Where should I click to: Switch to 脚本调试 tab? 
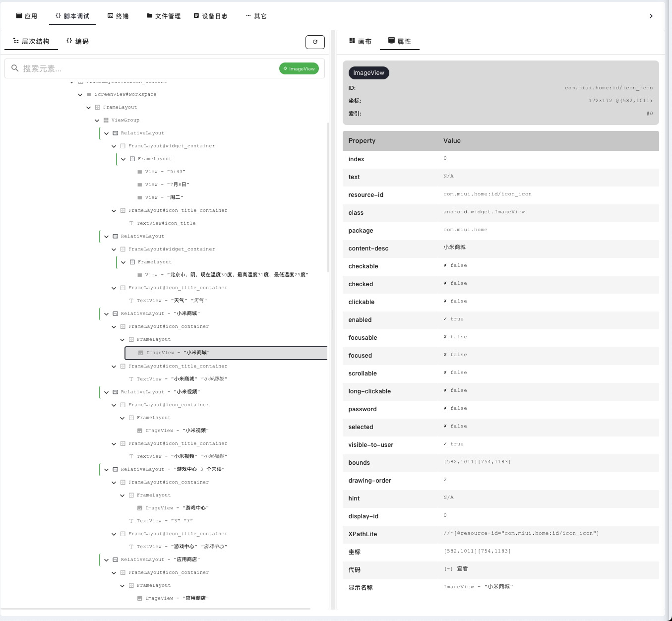coord(72,16)
